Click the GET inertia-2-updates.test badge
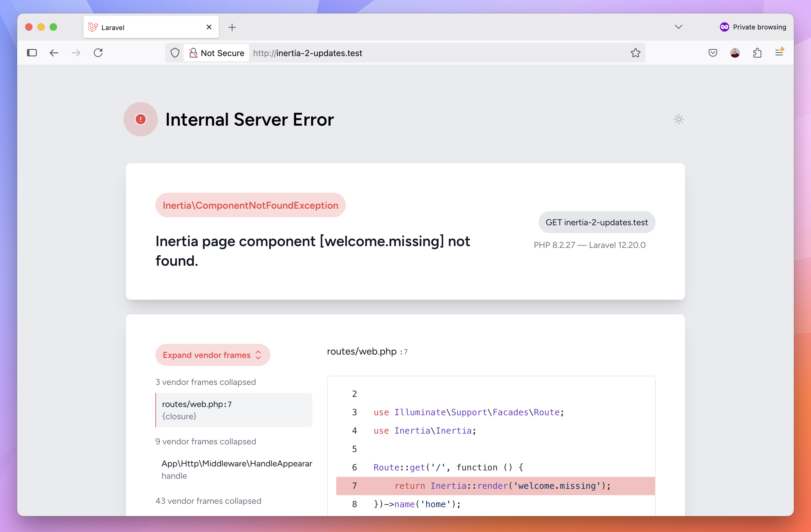The width and height of the screenshot is (811, 532). [x=597, y=222]
